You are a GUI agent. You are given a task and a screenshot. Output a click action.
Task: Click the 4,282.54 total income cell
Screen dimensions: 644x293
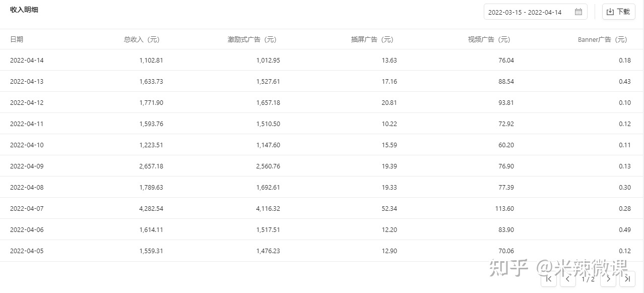pos(151,209)
